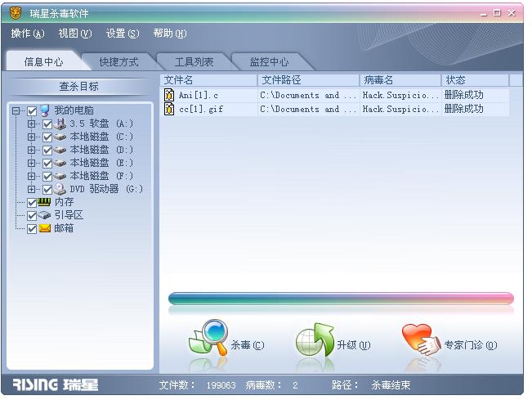Click the DVD drive G: disc icon
This screenshot has height=400, width=532.
pyautogui.click(x=60, y=189)
